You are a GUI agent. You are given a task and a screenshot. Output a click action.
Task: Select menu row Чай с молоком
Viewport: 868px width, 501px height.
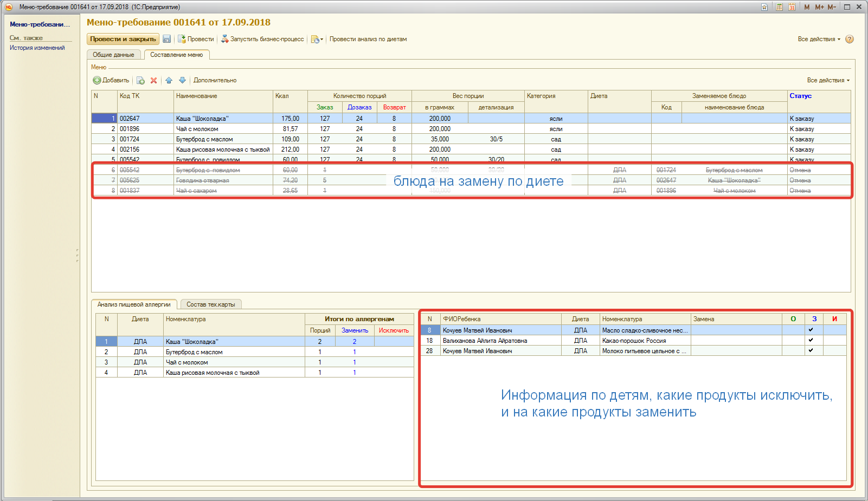(x=471, y=129)
